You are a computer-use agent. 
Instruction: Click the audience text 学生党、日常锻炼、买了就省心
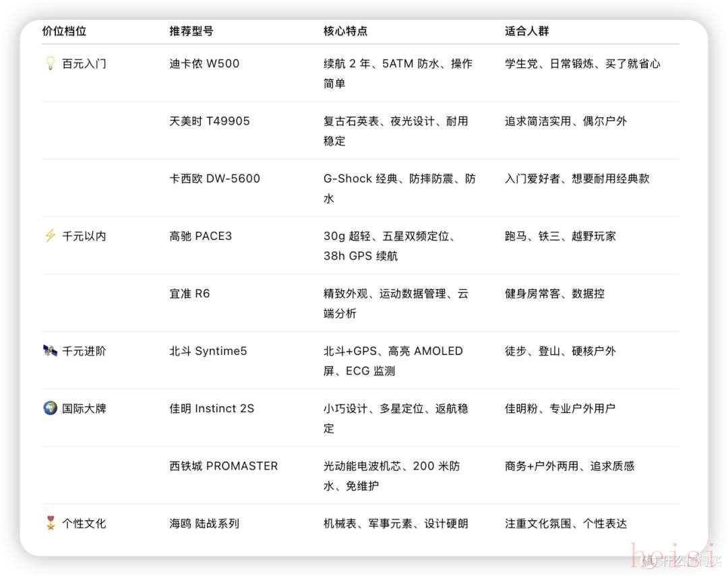(x=582, y=63)
